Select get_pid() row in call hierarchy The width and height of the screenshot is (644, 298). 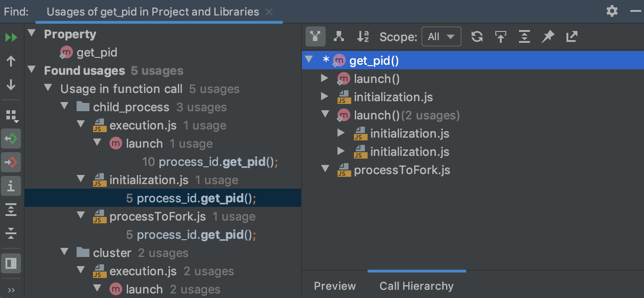[x=473, y=61]
